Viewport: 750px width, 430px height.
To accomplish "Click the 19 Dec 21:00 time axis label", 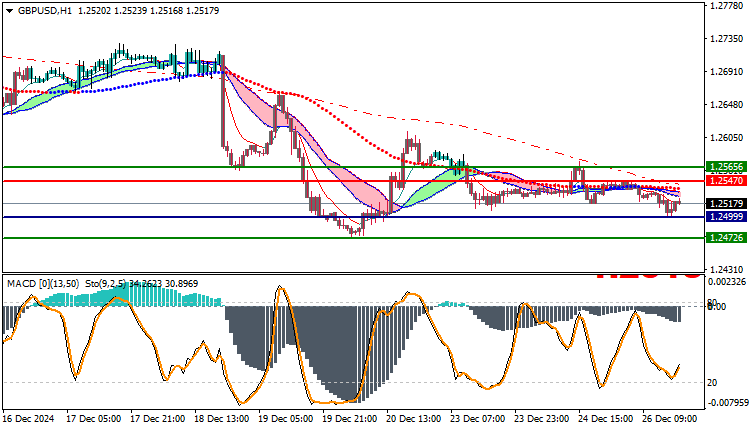I will (350, 419).
